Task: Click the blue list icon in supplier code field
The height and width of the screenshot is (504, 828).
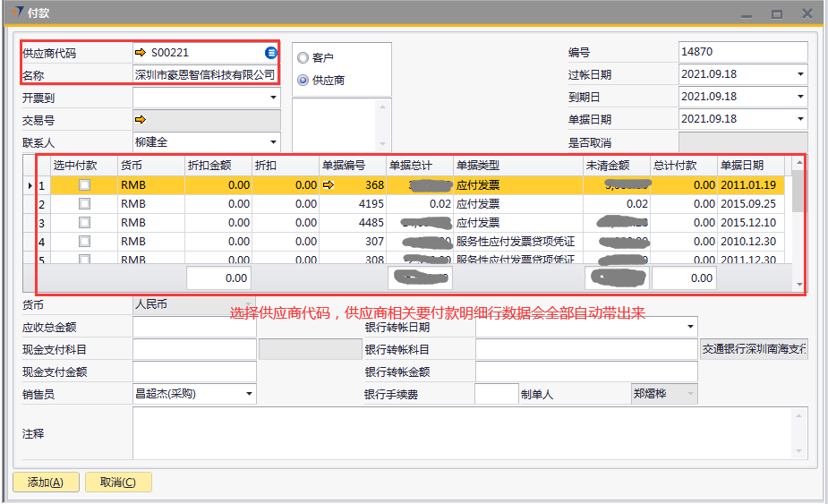Action: pos(271,53)
